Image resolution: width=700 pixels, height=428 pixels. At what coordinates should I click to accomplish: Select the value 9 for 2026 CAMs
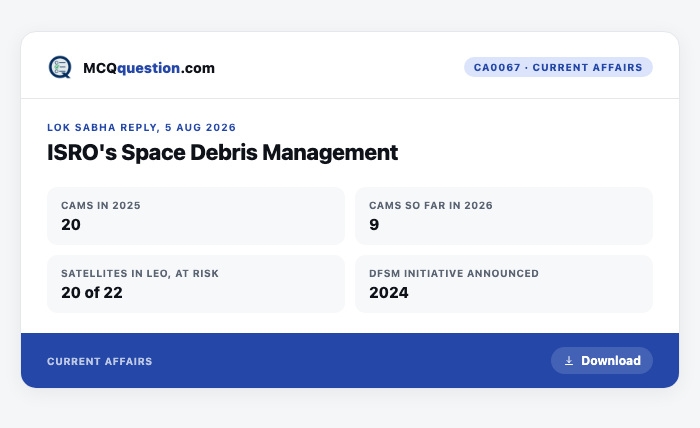coord(374,224)
